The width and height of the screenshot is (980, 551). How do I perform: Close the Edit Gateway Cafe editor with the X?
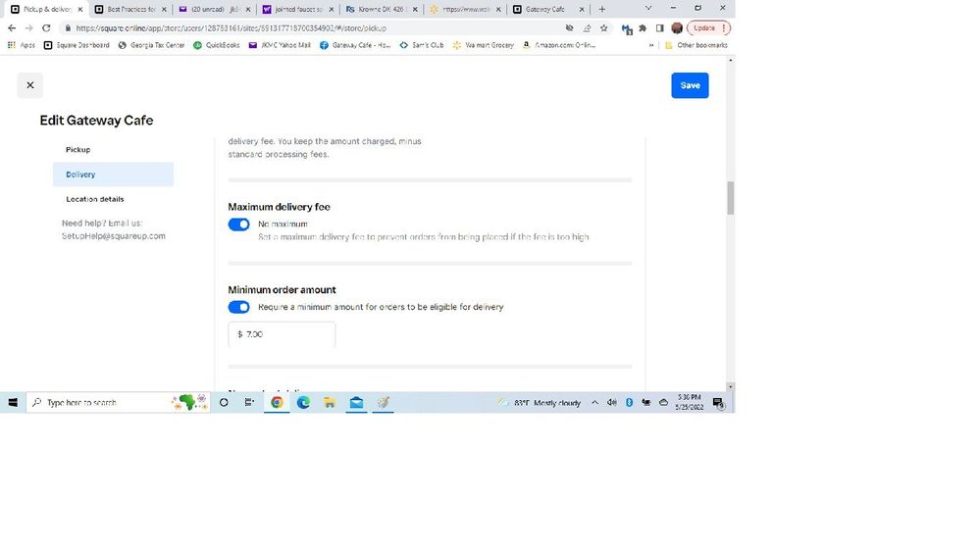click(30, 85)
